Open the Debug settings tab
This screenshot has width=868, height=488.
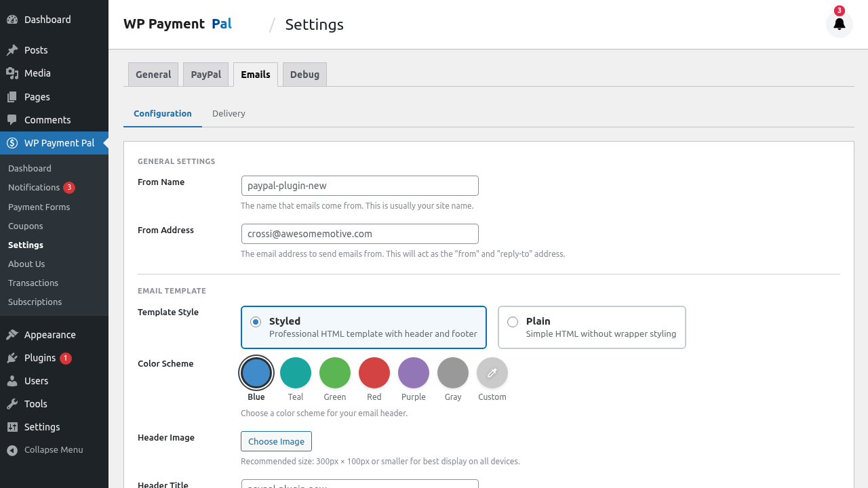(x=304, y=75)
